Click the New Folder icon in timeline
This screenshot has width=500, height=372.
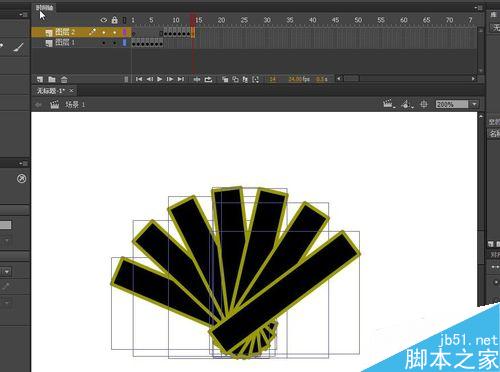pyautogui.click(x=52, y=79)
